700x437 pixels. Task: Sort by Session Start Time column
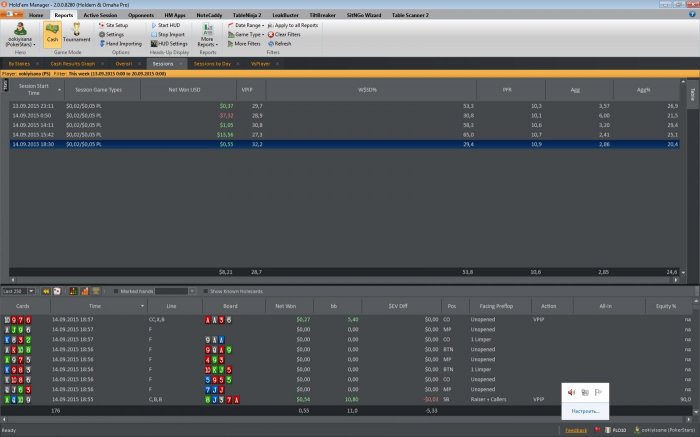pyautogui.click(x=36, y=90)
